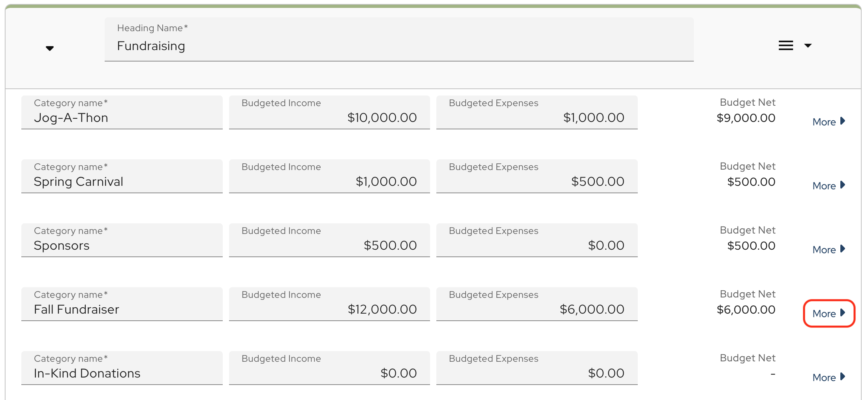Edit In-Kind Donations budgeted income field

[329, 373]
